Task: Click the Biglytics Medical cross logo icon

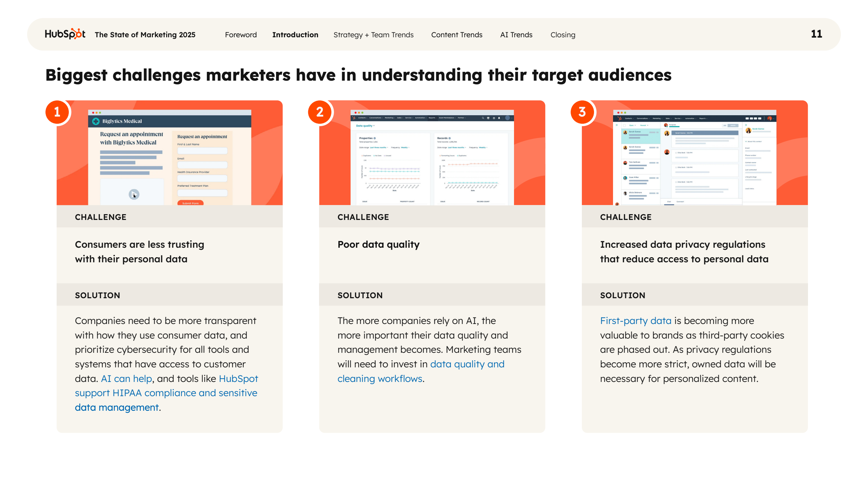Action: (x=96, y=121)
